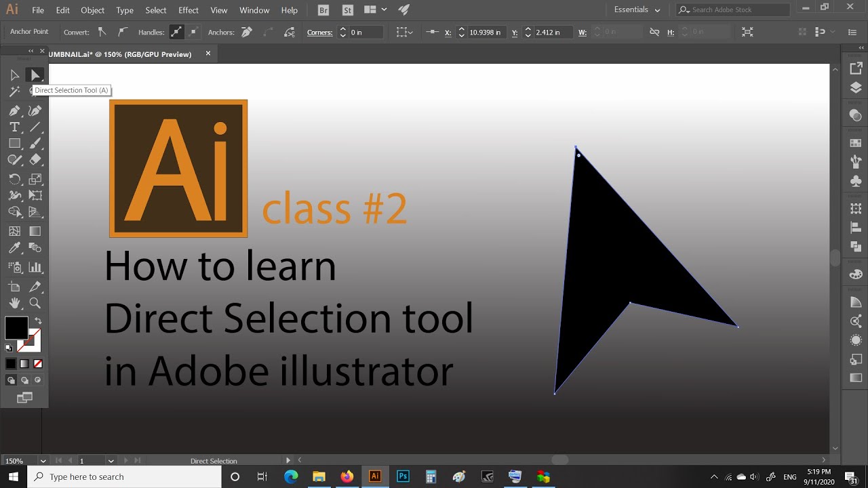This screenshot has width=868, height=488.
Task: Select the Paintbrush tool
Action: (35, 143)
